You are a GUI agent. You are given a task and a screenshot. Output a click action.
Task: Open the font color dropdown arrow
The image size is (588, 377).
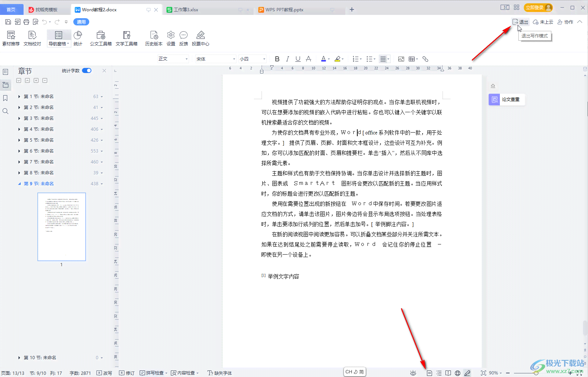pyautogui.click(x=329, y=59)
